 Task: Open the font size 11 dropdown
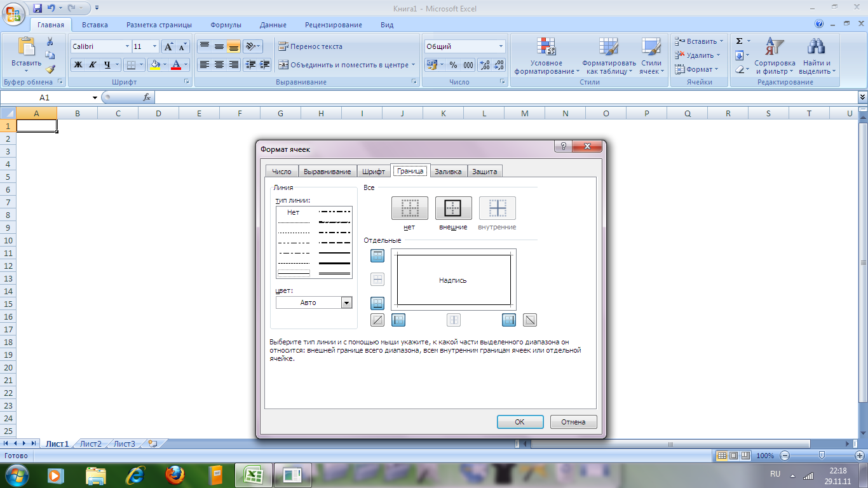155,46
